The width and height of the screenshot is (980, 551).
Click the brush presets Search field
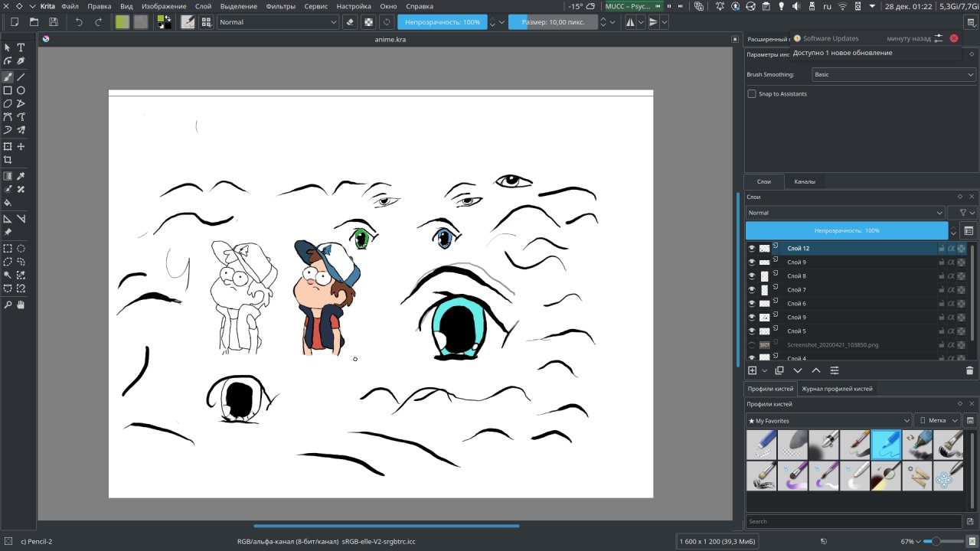coord(854,521)
